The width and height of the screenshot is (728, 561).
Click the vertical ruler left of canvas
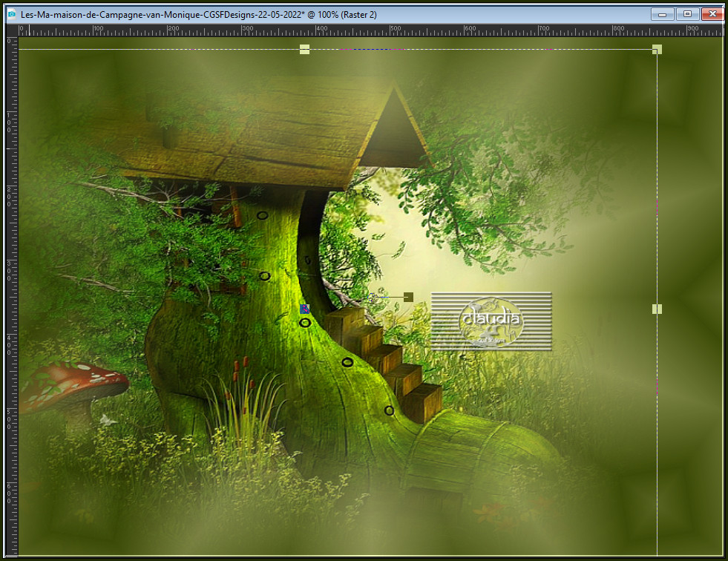click(12, 296)
